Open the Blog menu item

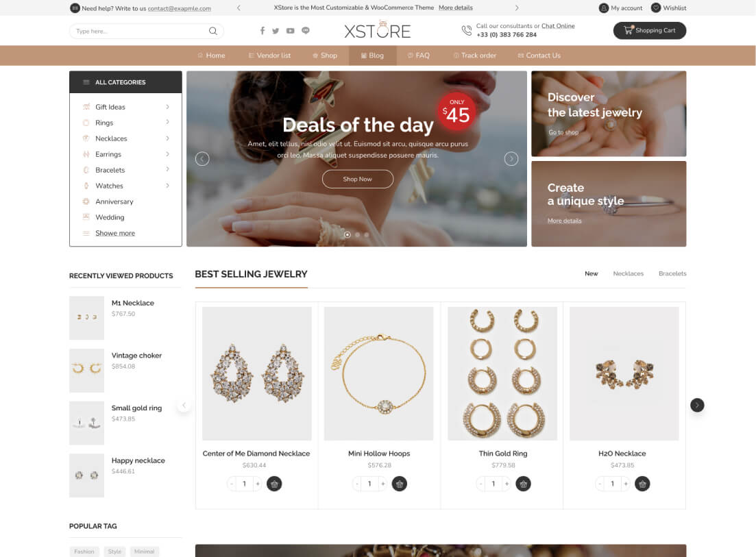pos(373,55)
